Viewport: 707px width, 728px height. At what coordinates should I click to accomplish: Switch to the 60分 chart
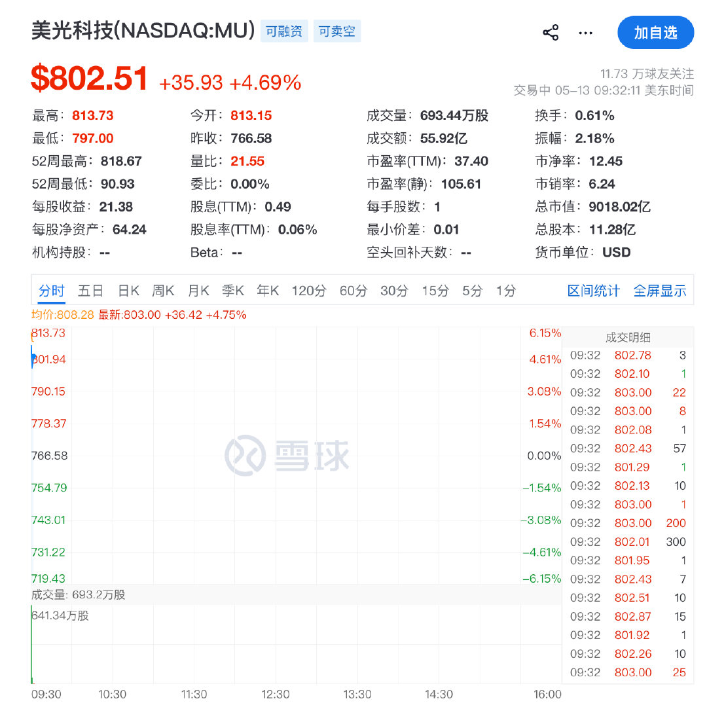click(x=353, y=291)
